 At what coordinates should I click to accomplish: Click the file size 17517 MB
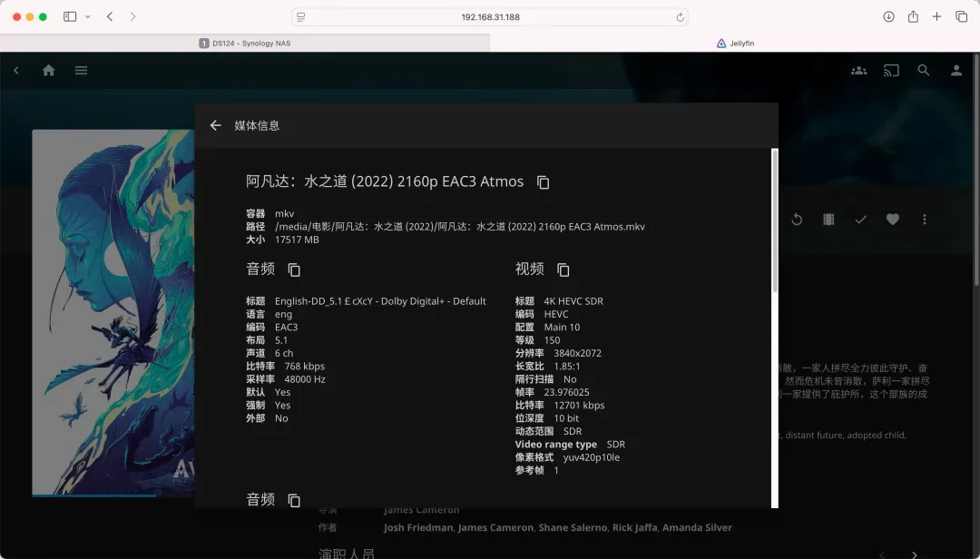pos(297,240)
